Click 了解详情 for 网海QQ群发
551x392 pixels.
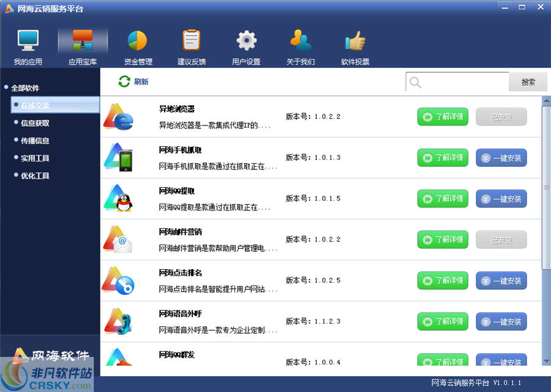tap(443, 360)
